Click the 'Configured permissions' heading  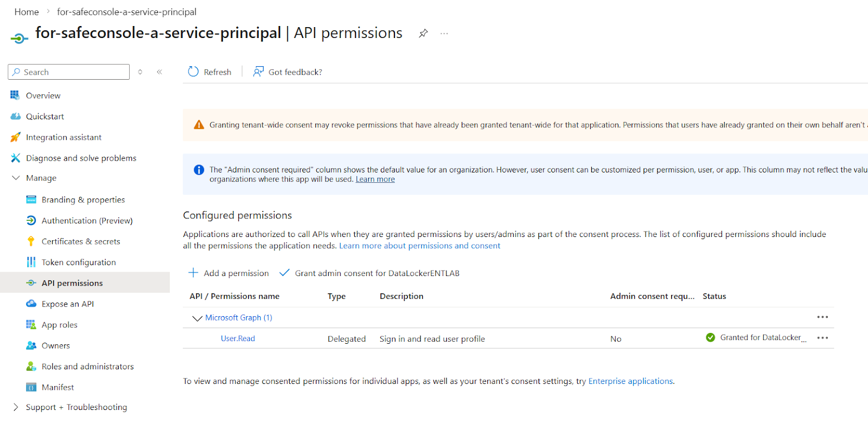point(238,215)
